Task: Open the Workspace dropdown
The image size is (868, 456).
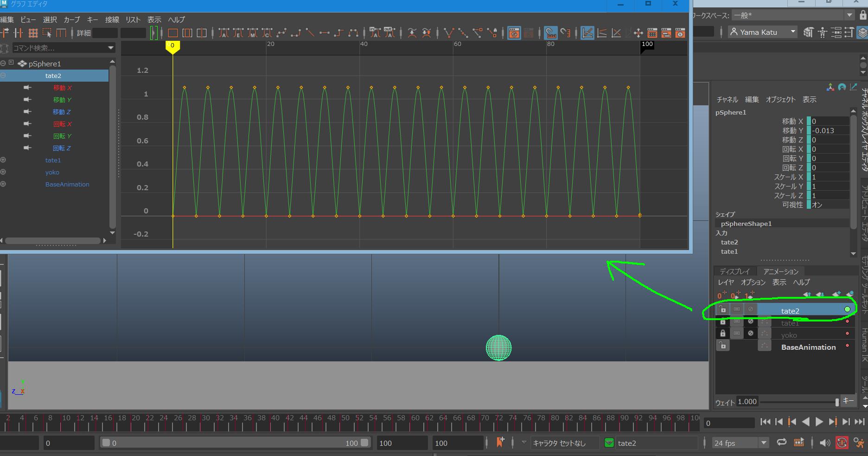Action: tap(792, 15)
